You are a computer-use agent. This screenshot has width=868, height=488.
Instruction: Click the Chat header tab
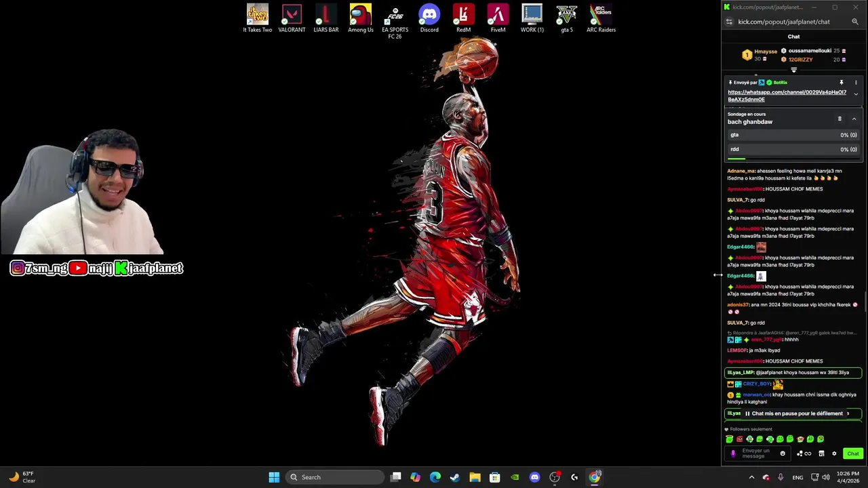[793, 37]
